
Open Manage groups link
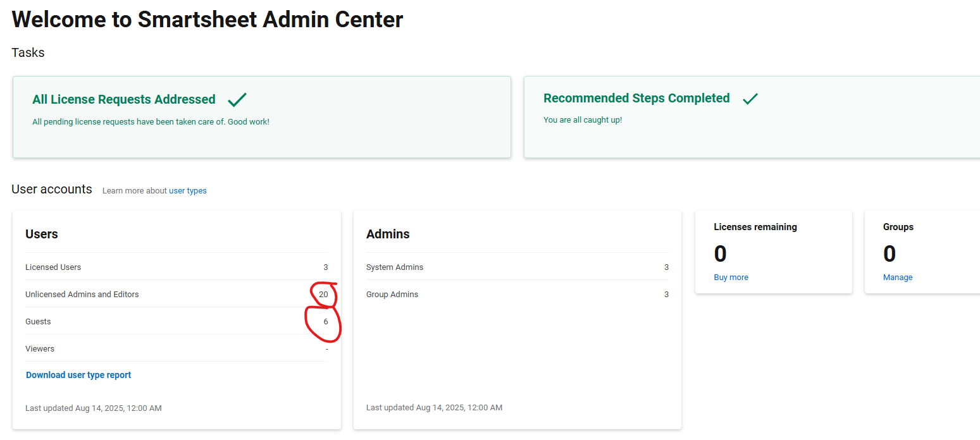tap(898, 277)
